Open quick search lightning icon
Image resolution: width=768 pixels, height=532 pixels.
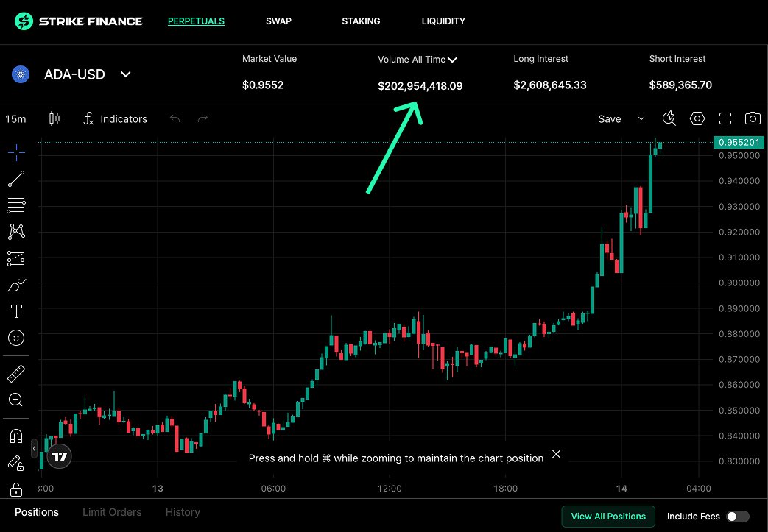click(x=669, y=118)
